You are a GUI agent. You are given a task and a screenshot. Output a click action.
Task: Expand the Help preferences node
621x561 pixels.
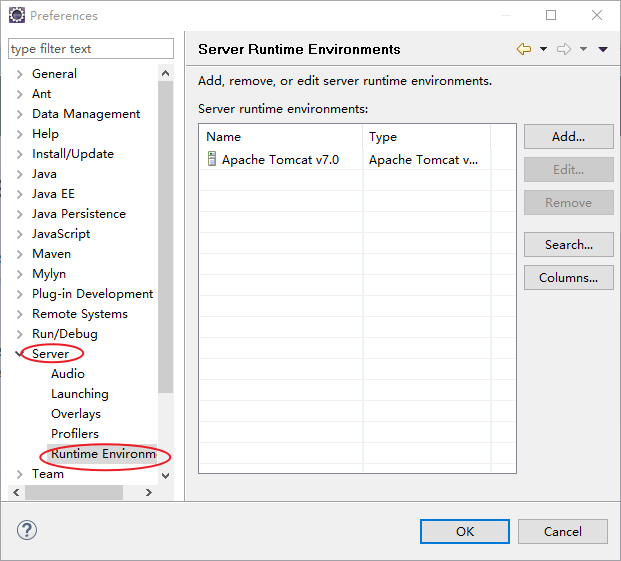(x=19, y=134)
